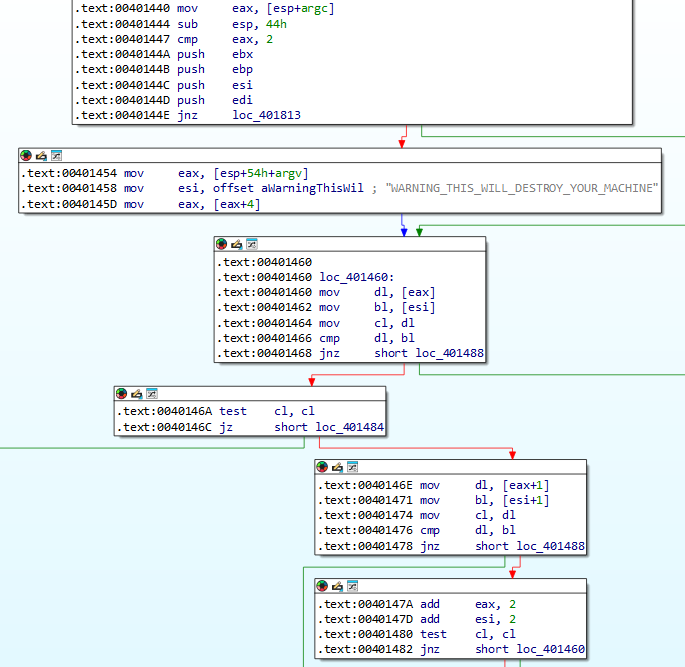Viewport: 685px width, 667px height.
Task: Click loc_401484 in the jz instruction
Action: tap(349, 427)
